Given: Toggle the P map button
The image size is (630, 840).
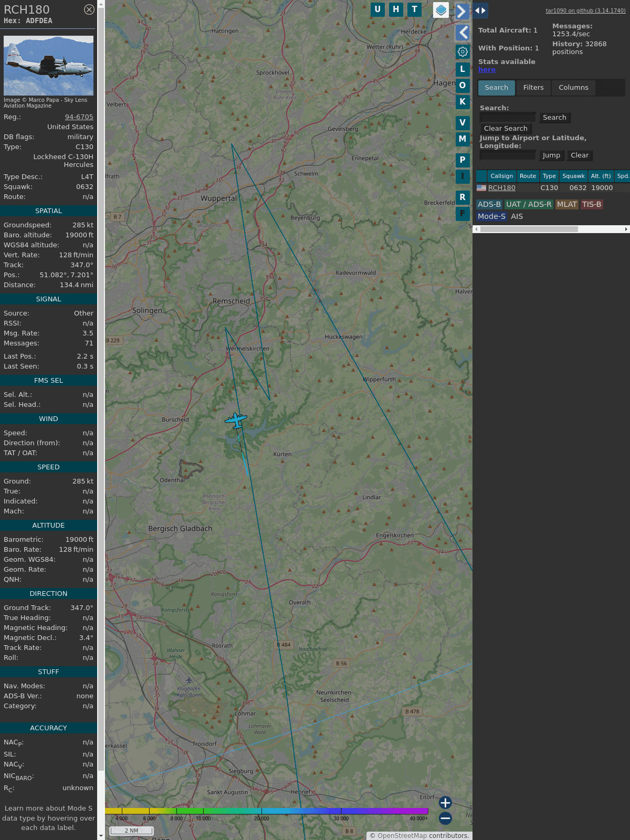Looking at the screenshot, I should click(463, 160).
